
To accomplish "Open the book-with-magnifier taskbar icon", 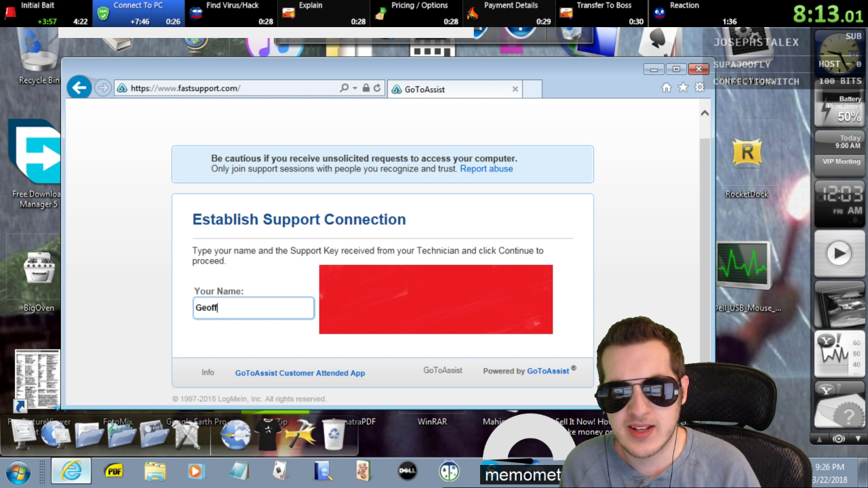I will tap(323, 470).
